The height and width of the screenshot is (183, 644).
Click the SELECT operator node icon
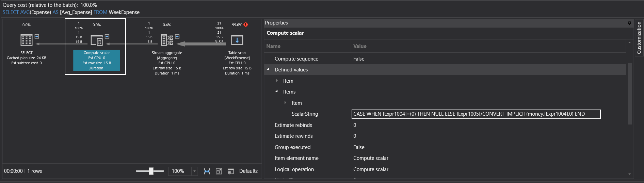(26, 40)
